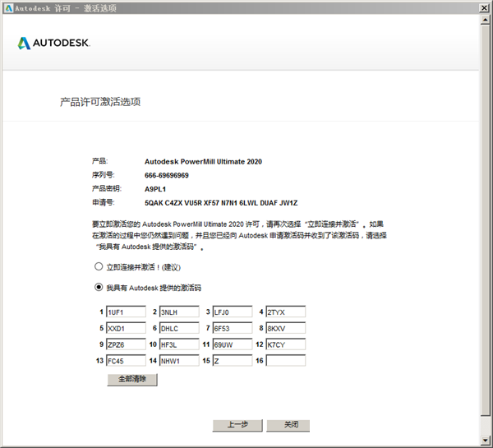This screenshot has width=493, height=448.
Task: Click activation code field 4 containing 2TYX
Action: [x=285, y=312]
